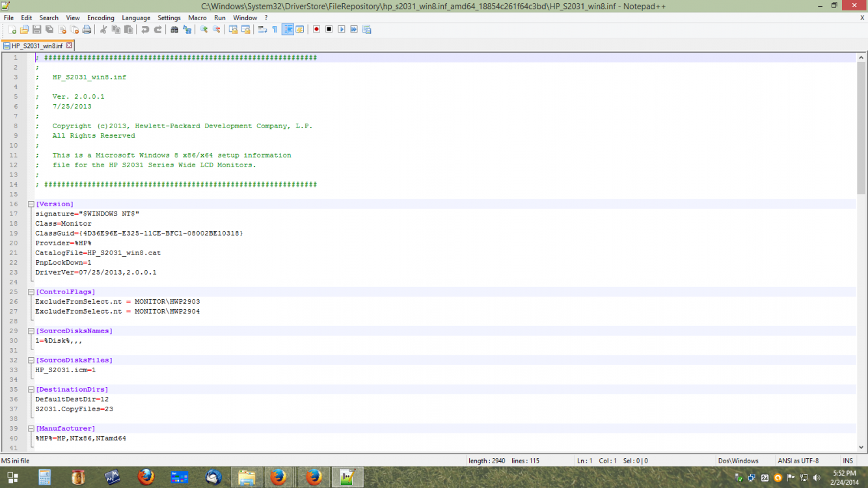Start recording a macro with red dot
The width and height of the screenshot is (868, 488).
(x=316, y=30)
